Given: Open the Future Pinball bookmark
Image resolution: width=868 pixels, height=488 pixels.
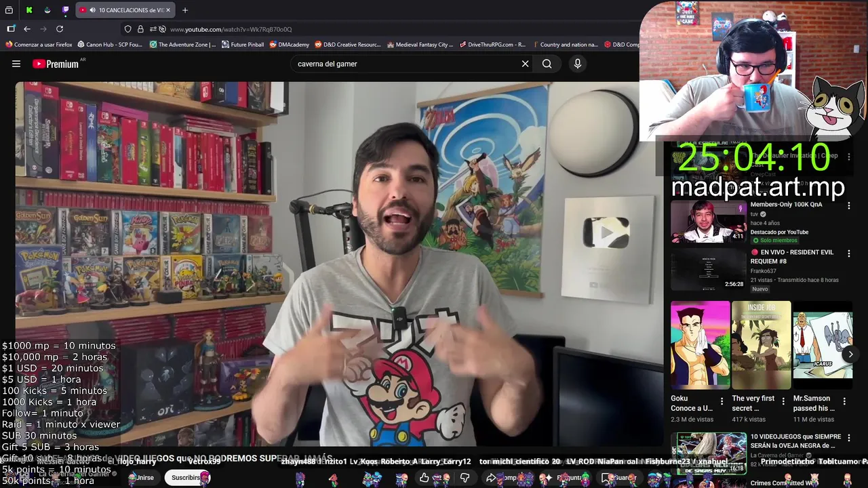Looking at the screenshot, I should pos(243,45).
